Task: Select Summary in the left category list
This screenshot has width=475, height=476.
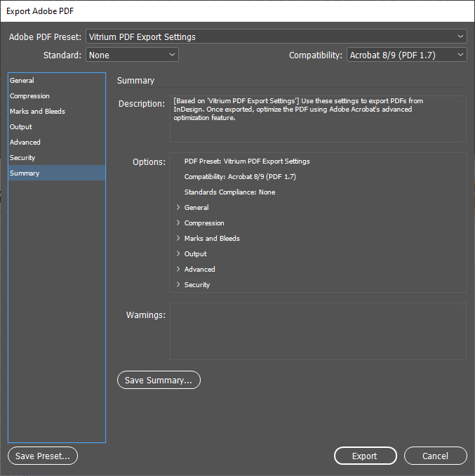Action: pyautogui.click(x=57, y=173)
